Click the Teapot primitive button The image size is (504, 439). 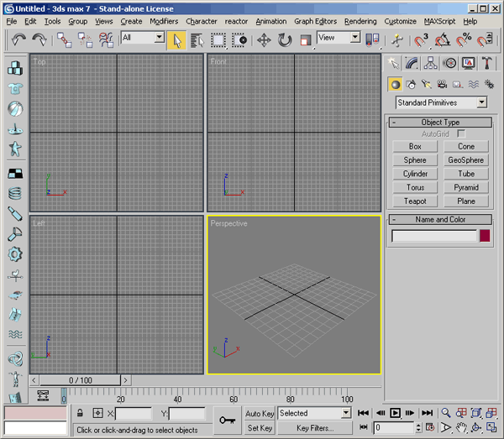415,201
